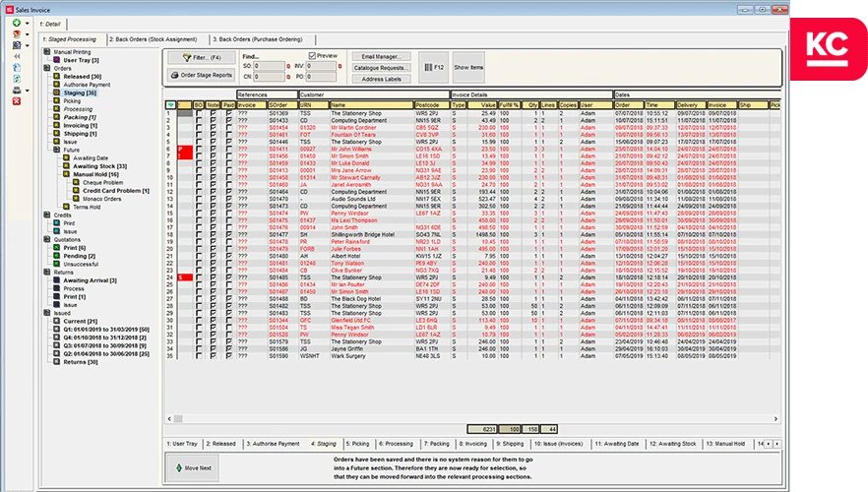Click the SO find input field
The image size is (868, 492).
click(x=269, y=66)
